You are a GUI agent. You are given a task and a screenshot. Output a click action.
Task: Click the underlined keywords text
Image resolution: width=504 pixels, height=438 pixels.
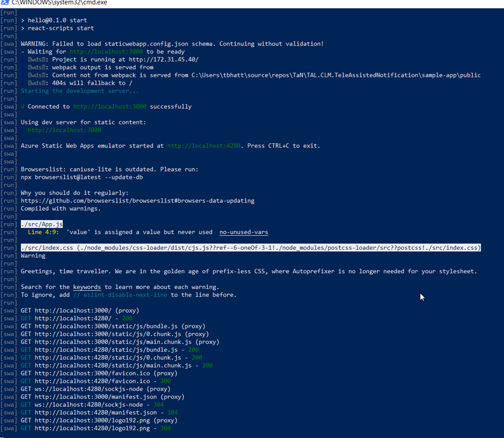[87, 286]
